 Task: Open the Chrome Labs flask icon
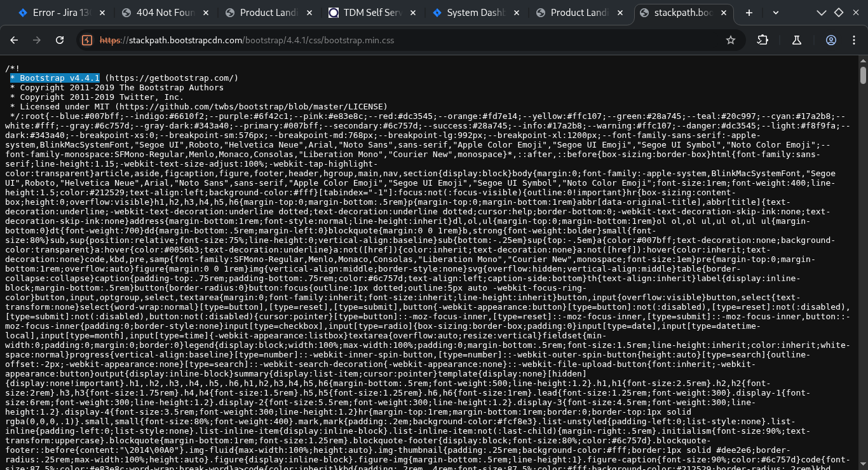(796, 40)
